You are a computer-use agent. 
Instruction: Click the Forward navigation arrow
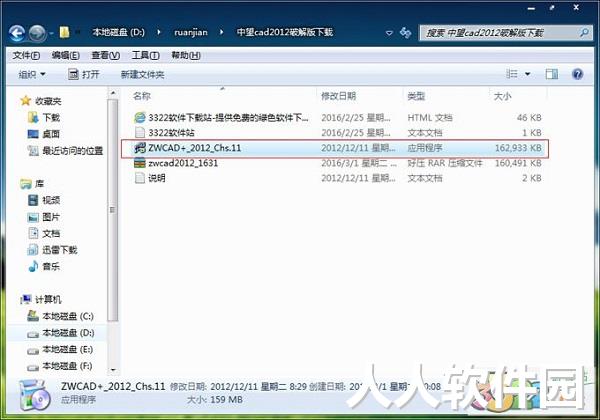click(x=38, y=33)
